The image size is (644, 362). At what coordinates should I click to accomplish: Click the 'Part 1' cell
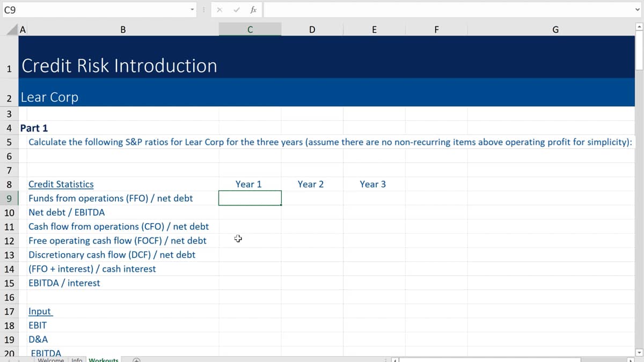[34, 128]
